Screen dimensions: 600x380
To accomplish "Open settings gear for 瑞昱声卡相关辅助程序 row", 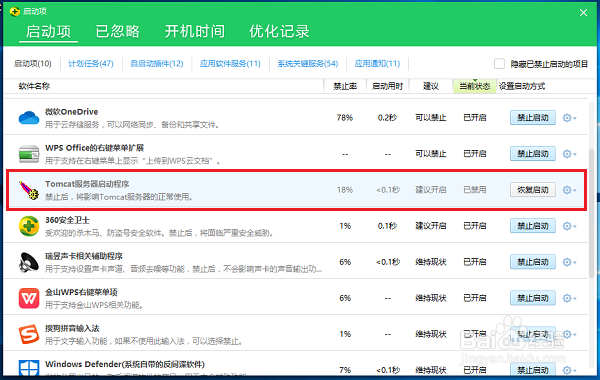I will (x=569, y=262).
